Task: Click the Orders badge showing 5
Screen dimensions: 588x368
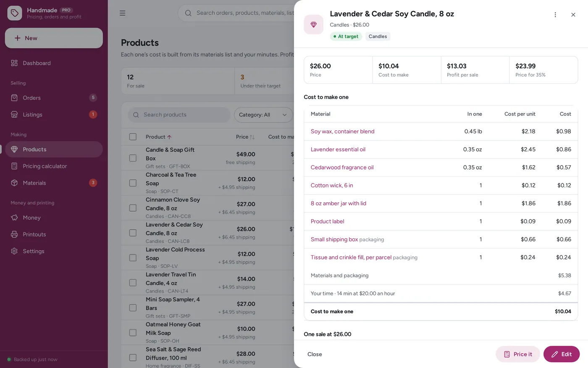Action: tap(93, 98)
